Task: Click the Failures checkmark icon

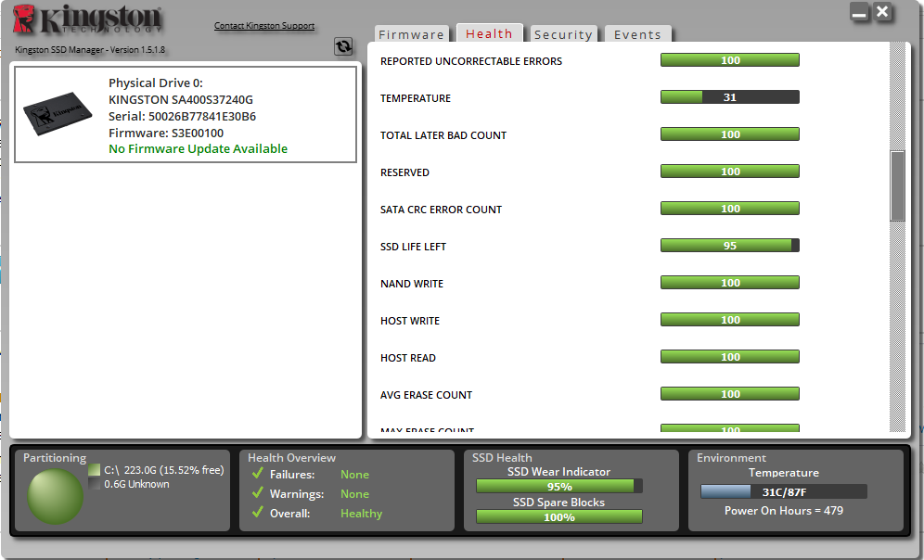Action: (x=258, y=474)
